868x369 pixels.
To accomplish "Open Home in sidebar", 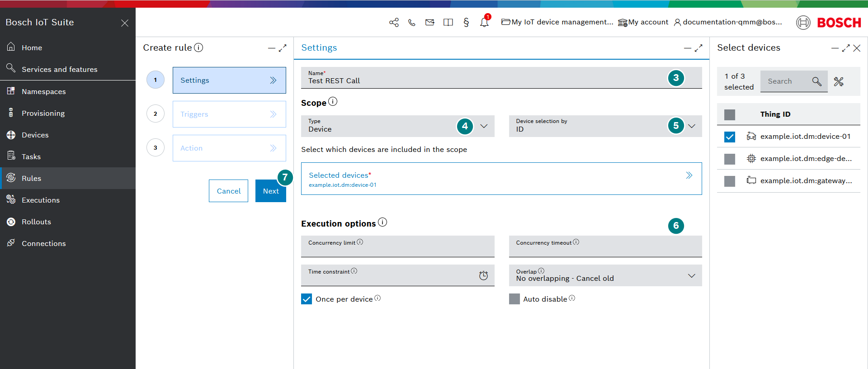I will (x=68, y=47).
